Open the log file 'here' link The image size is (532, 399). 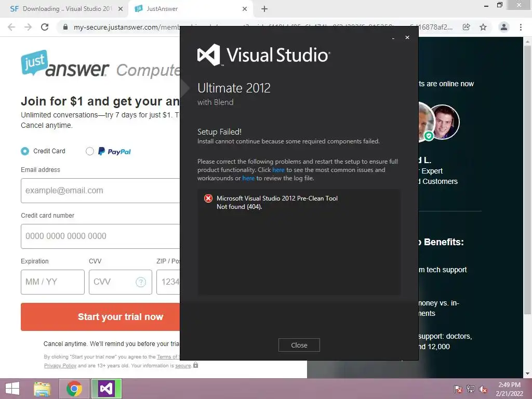tap(248, 178)
